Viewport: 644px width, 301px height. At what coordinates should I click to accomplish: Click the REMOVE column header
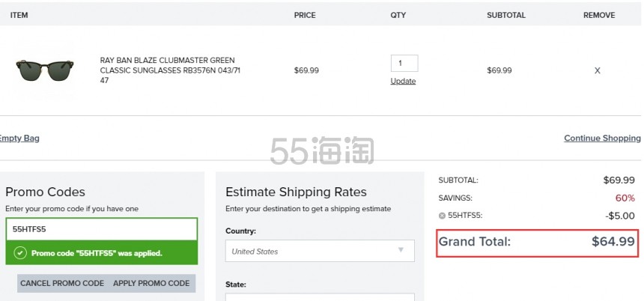599,15
